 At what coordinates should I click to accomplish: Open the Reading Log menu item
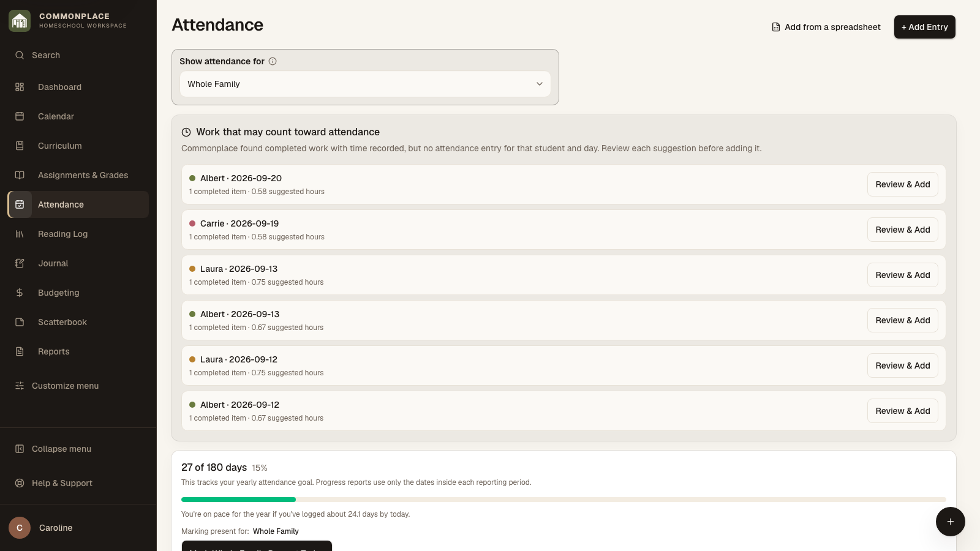78,234
